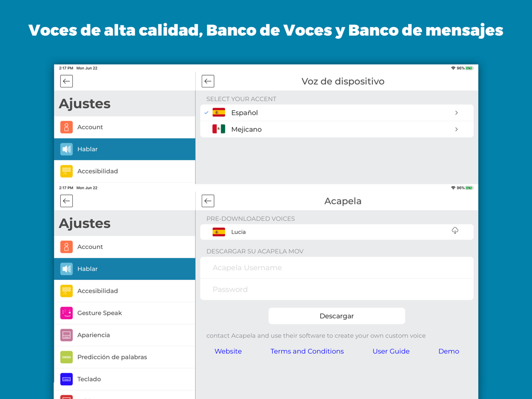Click back arrow in upper Ajustes sidebar
Screen dimensions: 532x399
pos(66,81)
